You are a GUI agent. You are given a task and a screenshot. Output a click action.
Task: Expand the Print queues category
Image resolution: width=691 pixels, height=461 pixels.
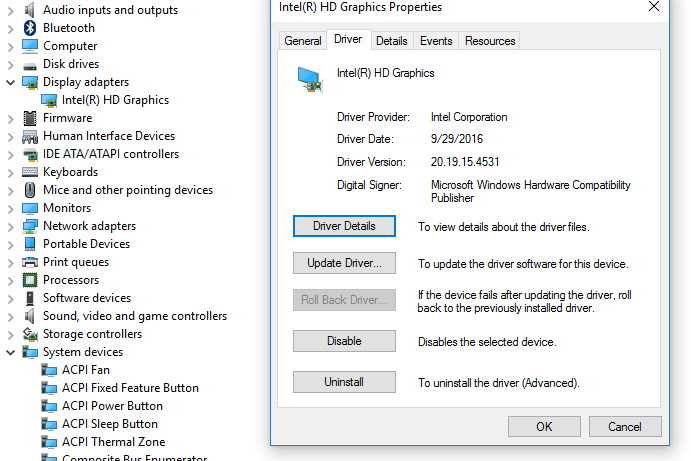tap(11, 263)
